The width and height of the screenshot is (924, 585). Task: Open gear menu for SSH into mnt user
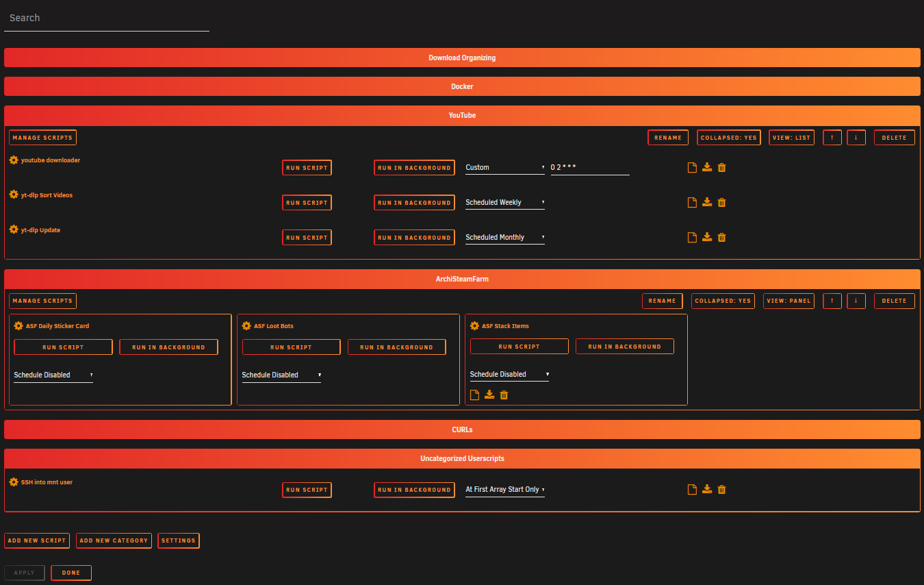pyautogui.click(x=14, y=482)
